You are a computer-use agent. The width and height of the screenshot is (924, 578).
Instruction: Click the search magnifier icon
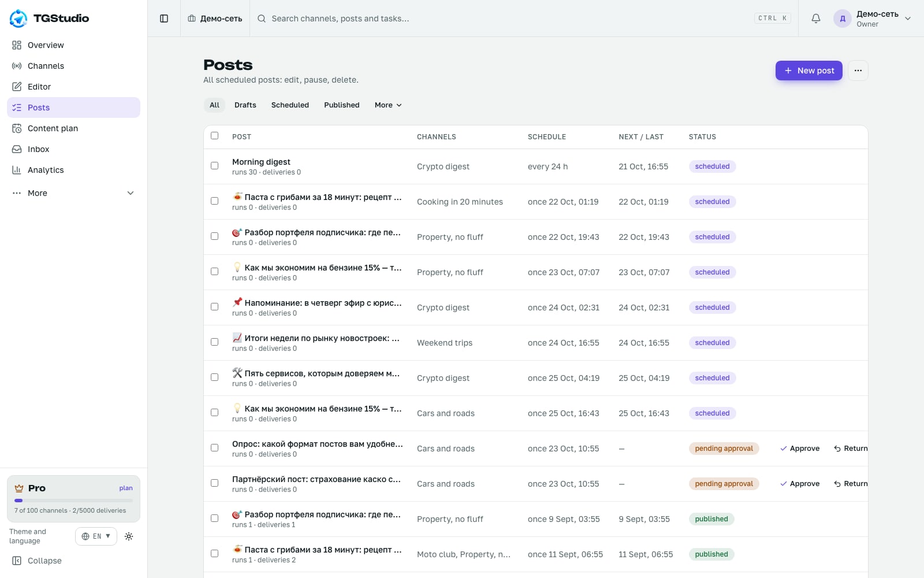262,18
